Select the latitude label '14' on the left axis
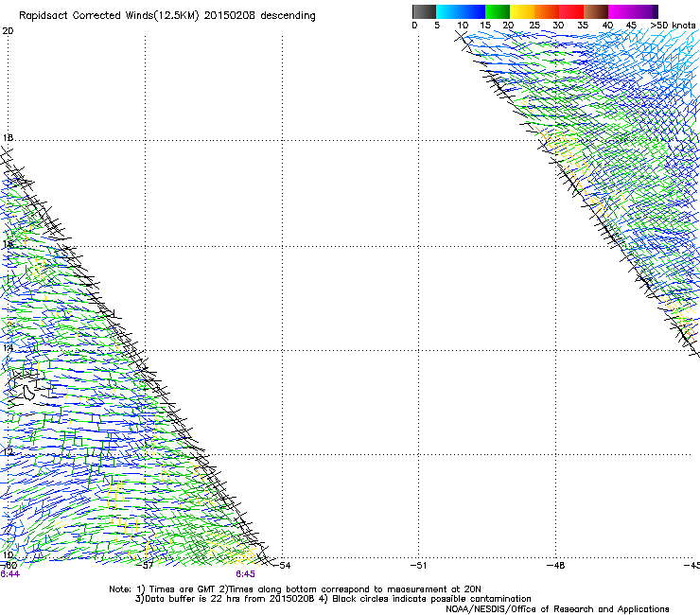Viewport: 700px width, 615px height. (x=8, y=347)
